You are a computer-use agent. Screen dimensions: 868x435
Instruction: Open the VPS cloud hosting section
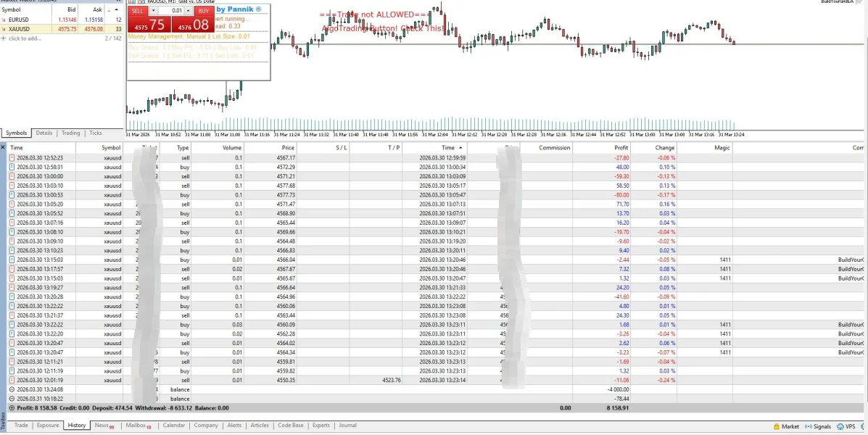[846, 426]
